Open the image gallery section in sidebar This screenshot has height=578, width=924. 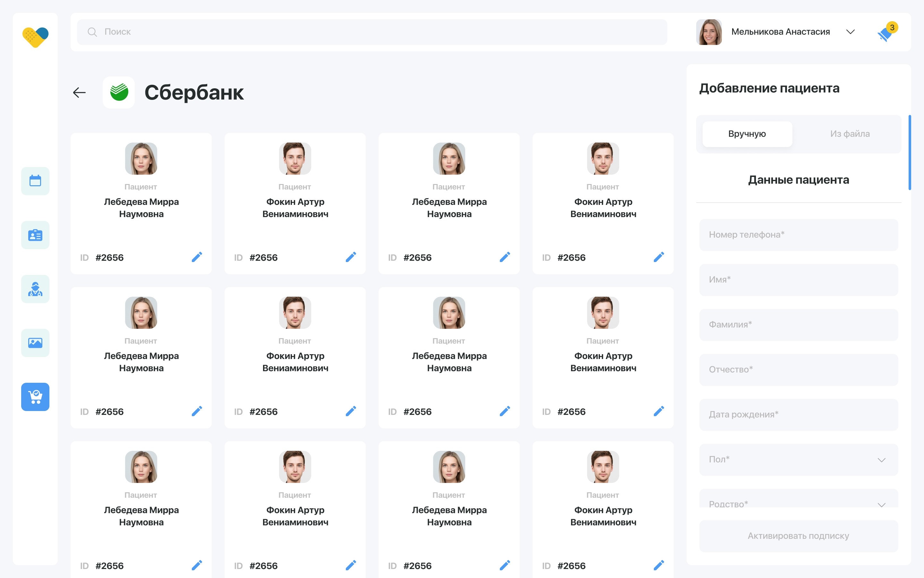(35, 343)
